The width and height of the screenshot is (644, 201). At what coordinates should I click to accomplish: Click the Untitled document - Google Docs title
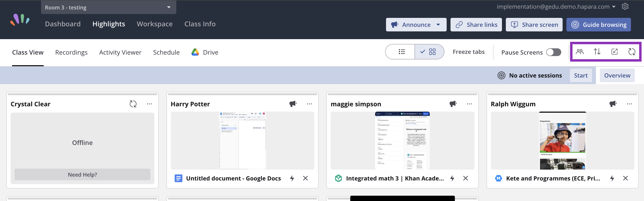click(233, 178)
